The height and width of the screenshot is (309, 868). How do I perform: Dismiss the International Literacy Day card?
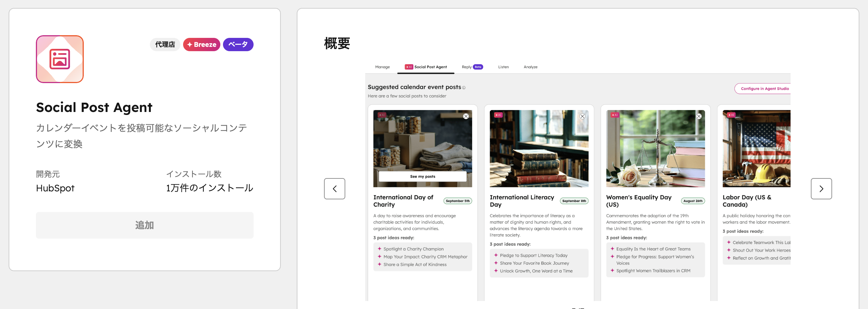click(x=582, y=116)
